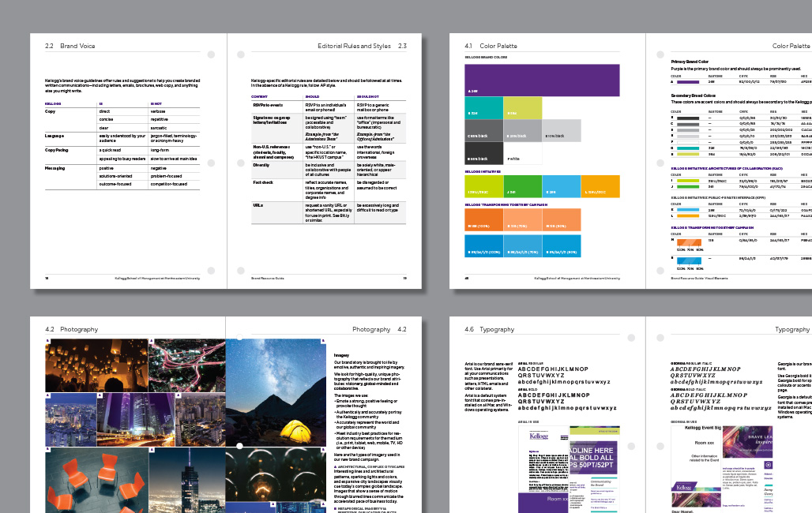Pick the 50% orange campaign swatch
This screenshot has height=513, width=812.
pos(562,219)
